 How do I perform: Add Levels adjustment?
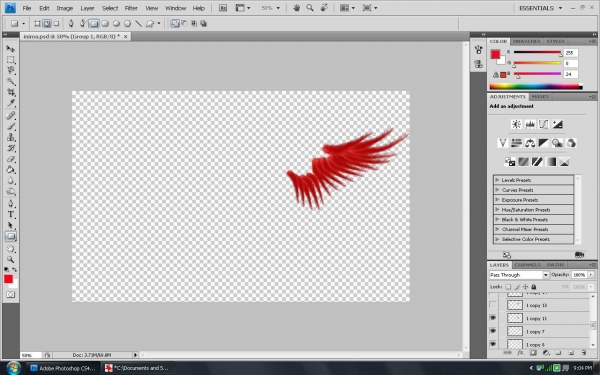click(x=530, y=124)
